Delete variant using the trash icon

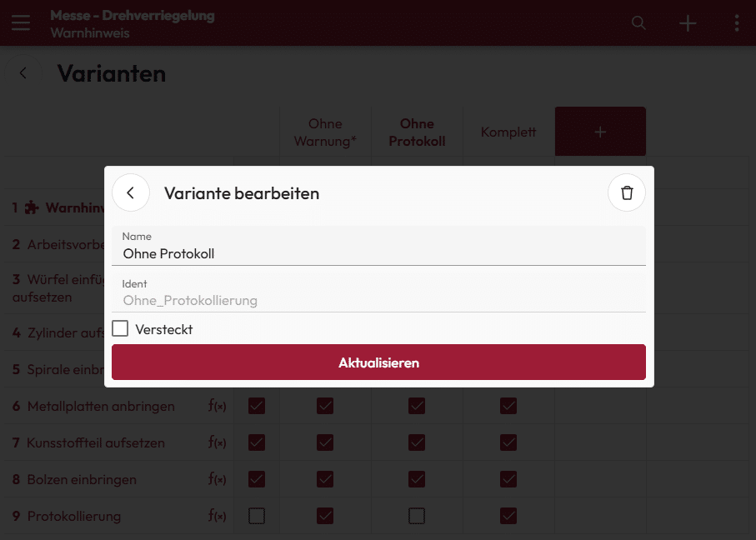click(x=627, y=193)
